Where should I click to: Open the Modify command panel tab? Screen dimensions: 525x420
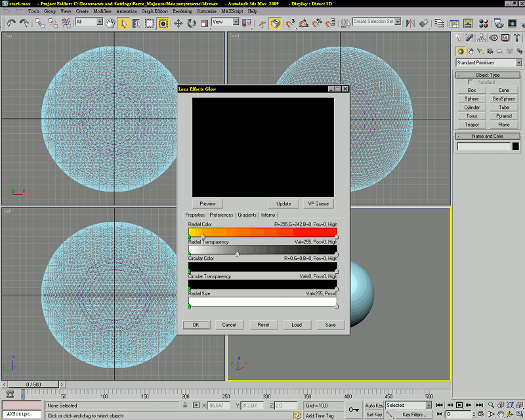click(471, 38)
